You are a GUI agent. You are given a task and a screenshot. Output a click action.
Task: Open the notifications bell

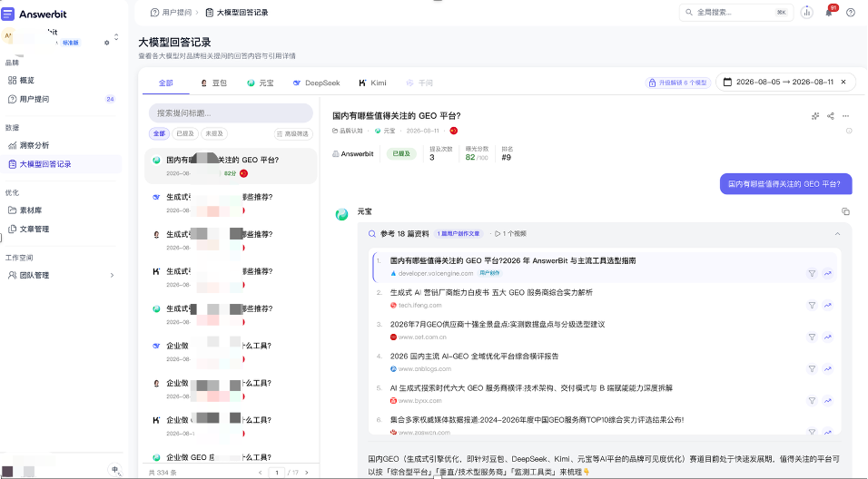pyautogui.click(x=829, y=12)
